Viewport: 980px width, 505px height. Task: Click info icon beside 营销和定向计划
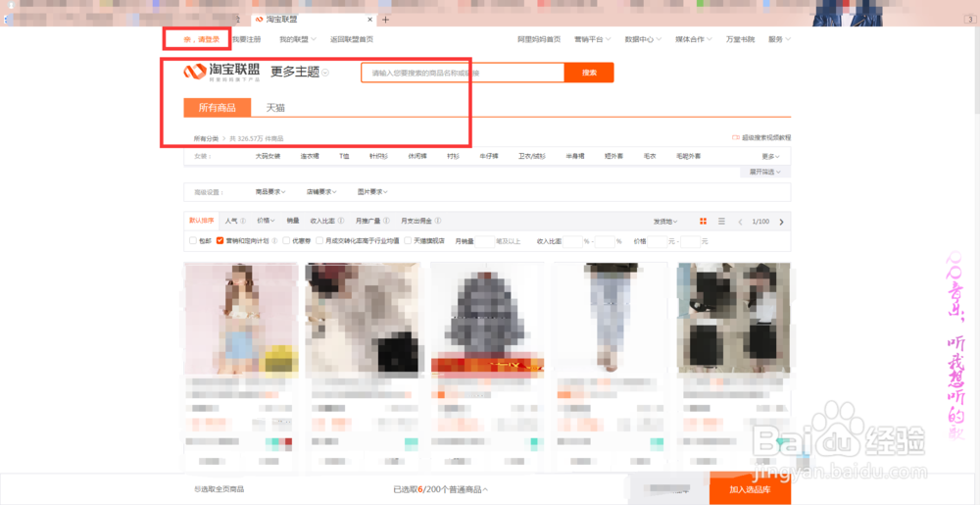274,240
